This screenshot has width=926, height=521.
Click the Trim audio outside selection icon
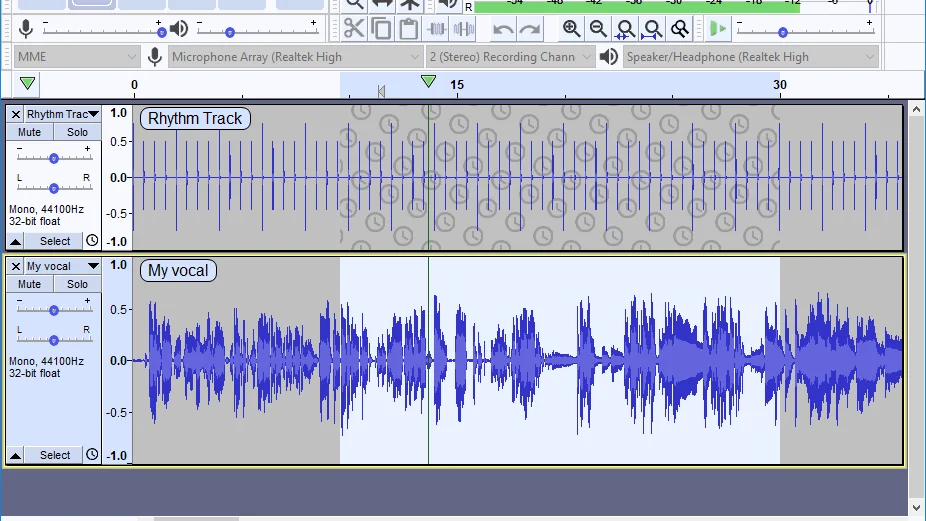(x=436, y=28)
